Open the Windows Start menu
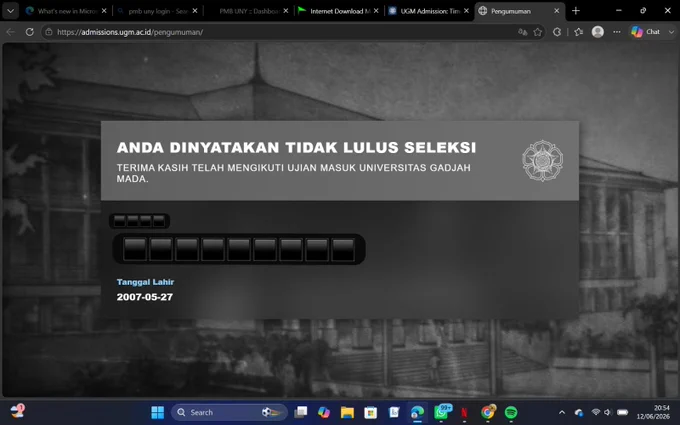 coord(157,412)
